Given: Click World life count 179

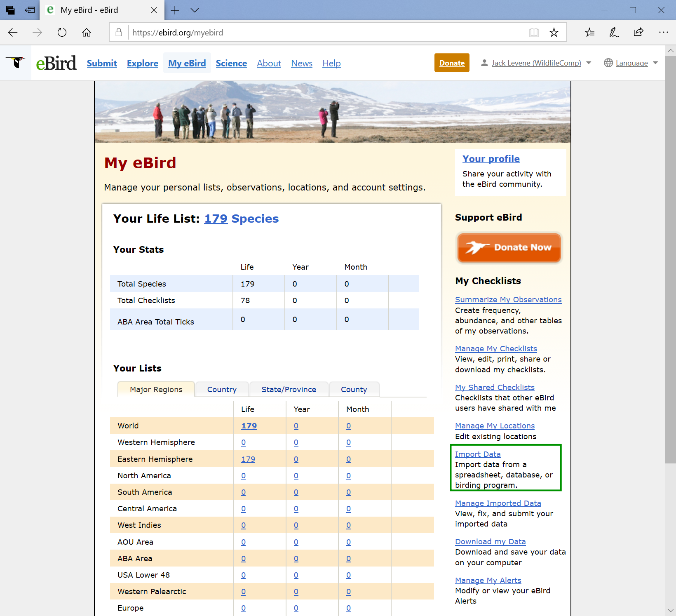Looking at the screenshot, I should point(249,426).
